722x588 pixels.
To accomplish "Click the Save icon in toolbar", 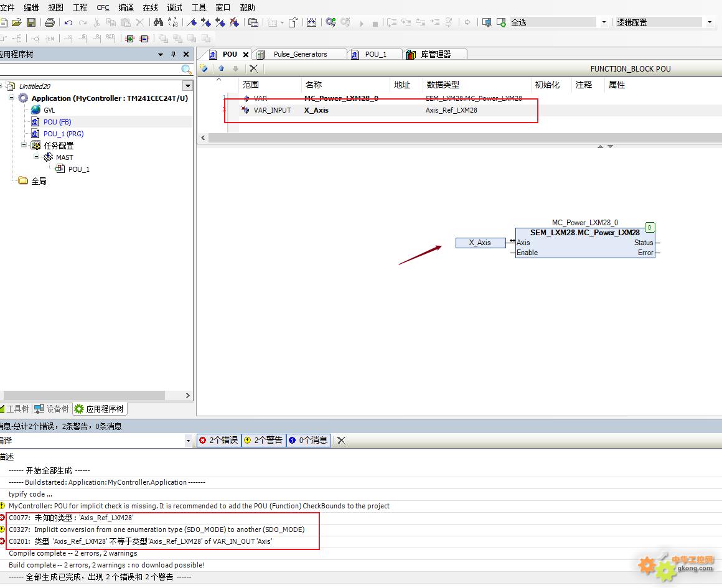I will [30, 22].
